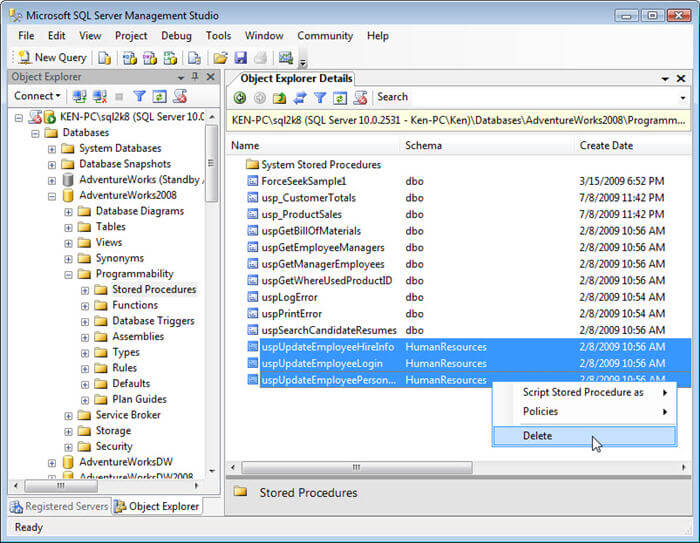The image size is (700, 543).
Task: Choose Delete from the context menu
Action: tap(537, 436)
